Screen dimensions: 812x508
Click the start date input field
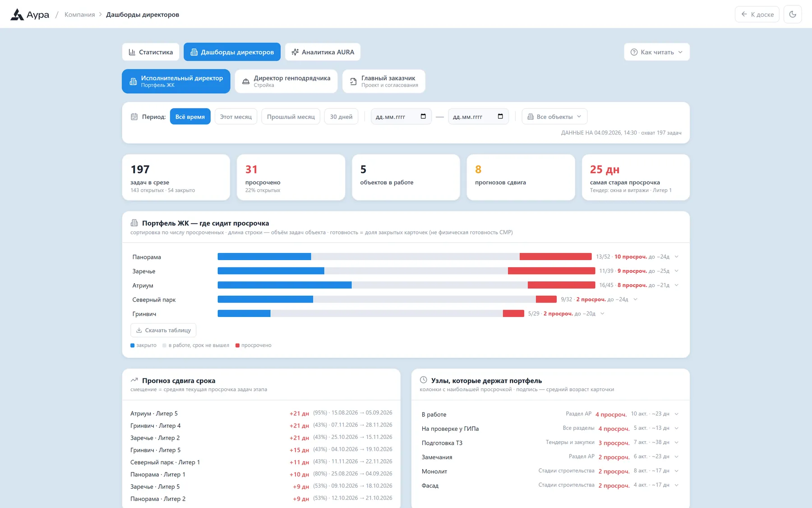click(x=401, y=117)
